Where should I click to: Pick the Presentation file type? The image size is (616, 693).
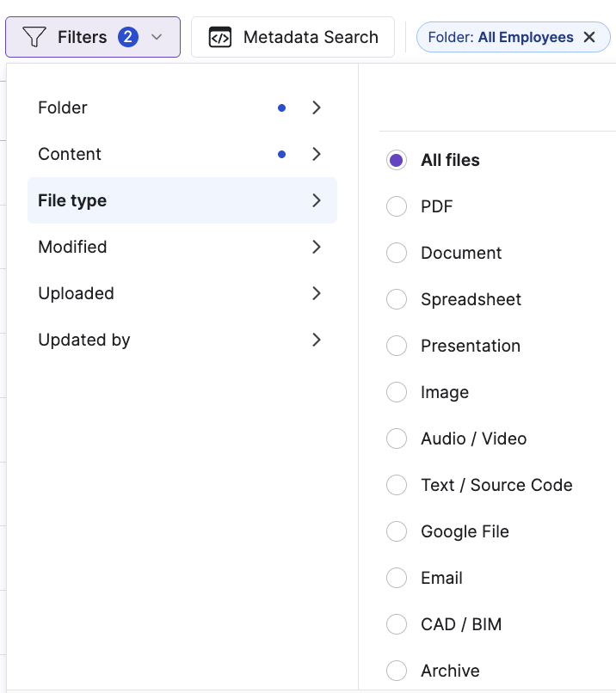397,346
